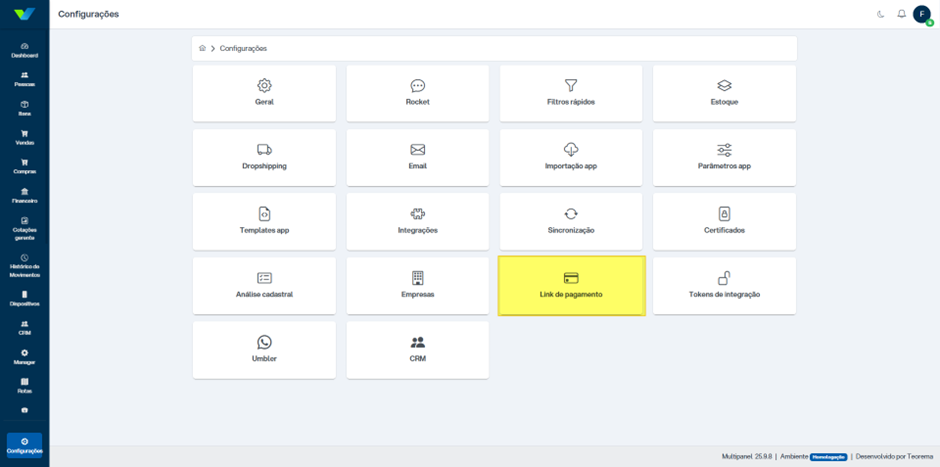Open Link de pagamento credit card tile
Viewport: 940px width, 467px height.
[571, 285]
